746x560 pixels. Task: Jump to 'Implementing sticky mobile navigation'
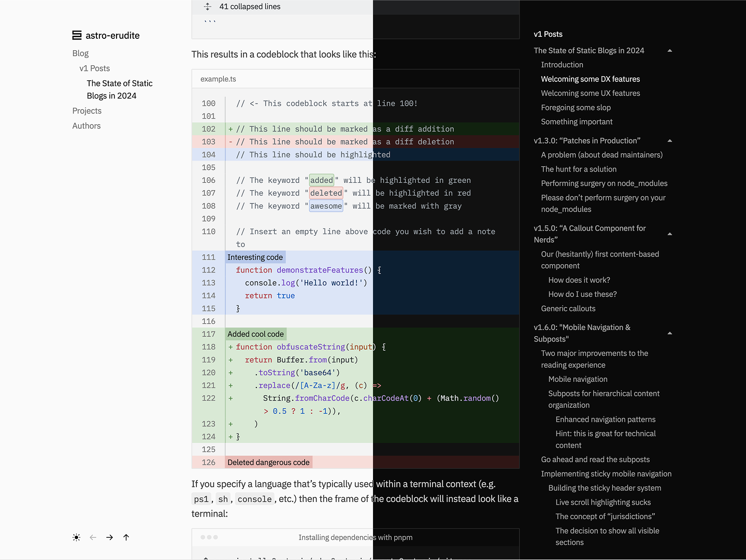click(606, 474)
